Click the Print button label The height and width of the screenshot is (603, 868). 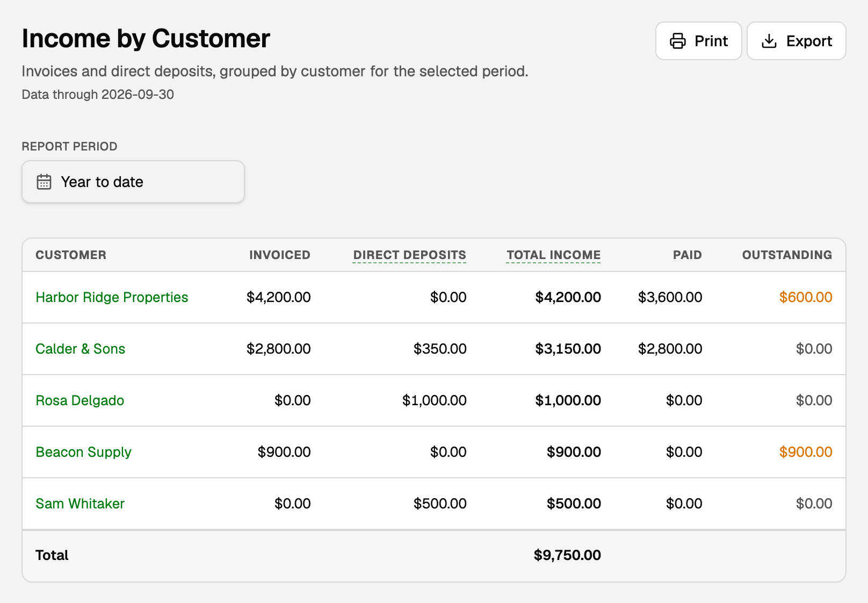[711, 41]
